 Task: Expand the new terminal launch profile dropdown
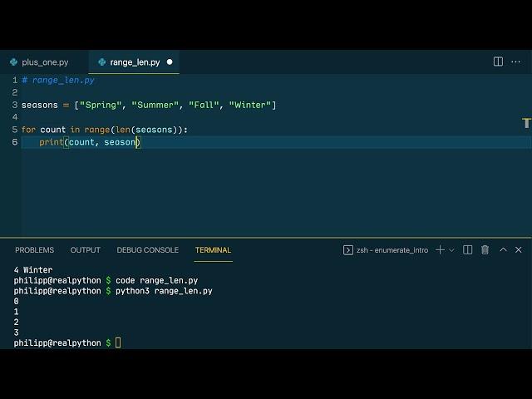click(451, 250)
